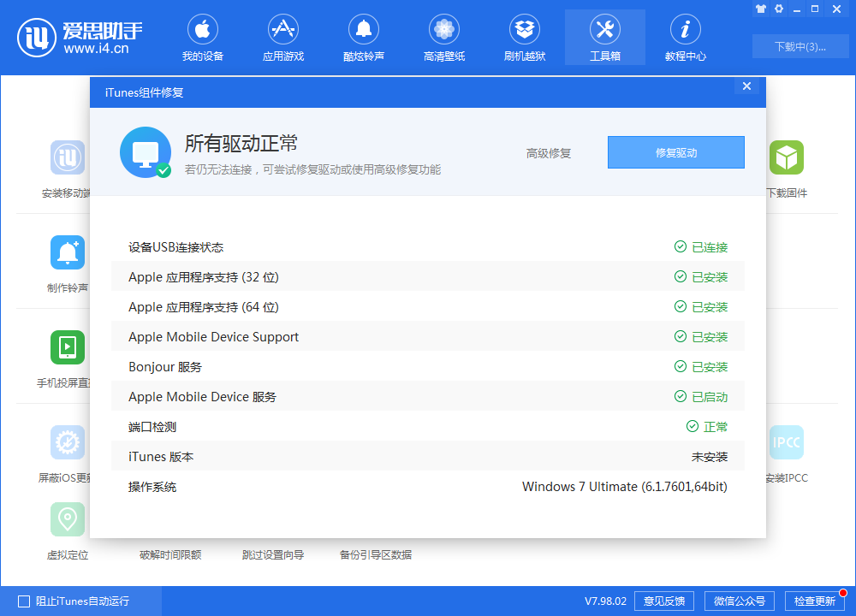Open the 酷炫铃声 ringtone section
The image size is (856, 616).
point(363,38)
